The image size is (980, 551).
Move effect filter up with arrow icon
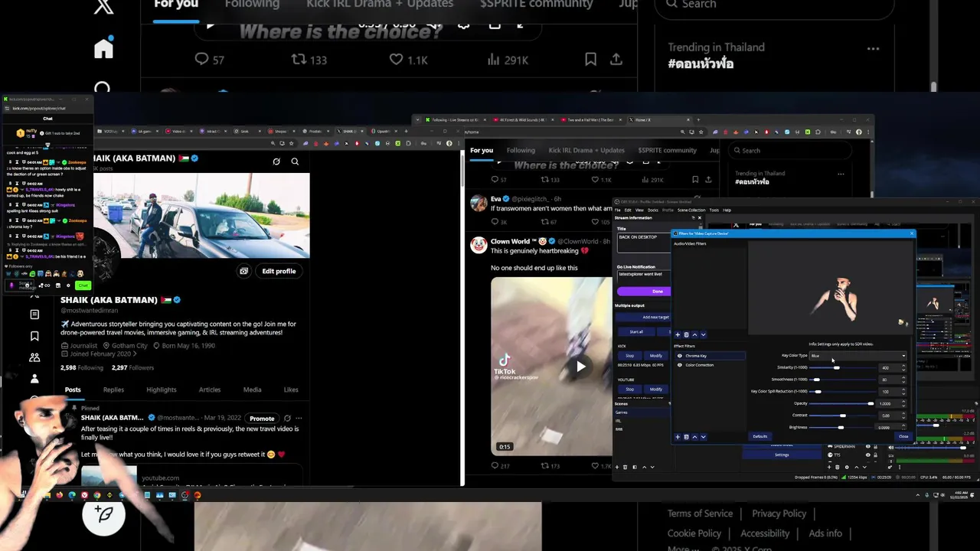tap(694, 437)
